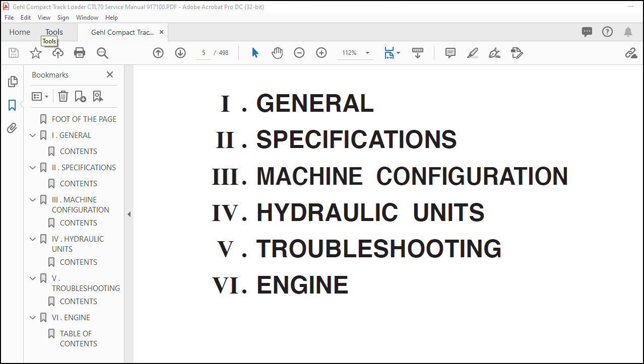
Task: Open CONTENTS under I . GENERAL
Action: click(79, 152)
